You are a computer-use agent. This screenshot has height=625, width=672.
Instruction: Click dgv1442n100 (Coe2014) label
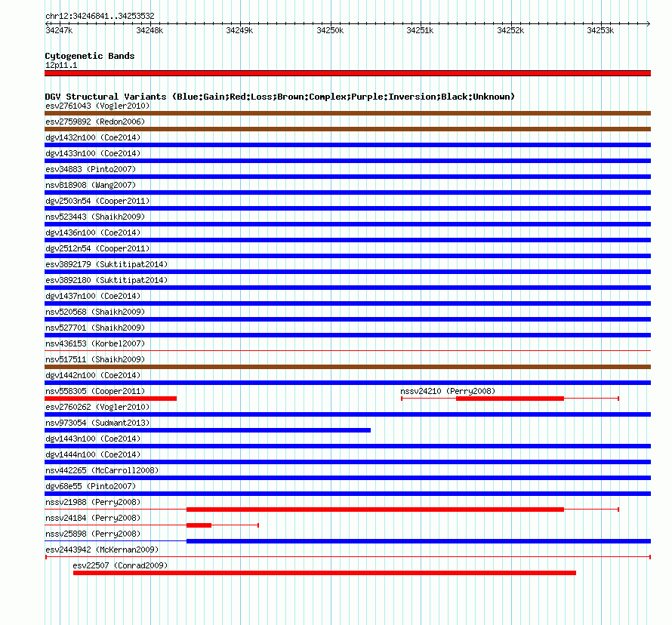(x=93, y=375)
